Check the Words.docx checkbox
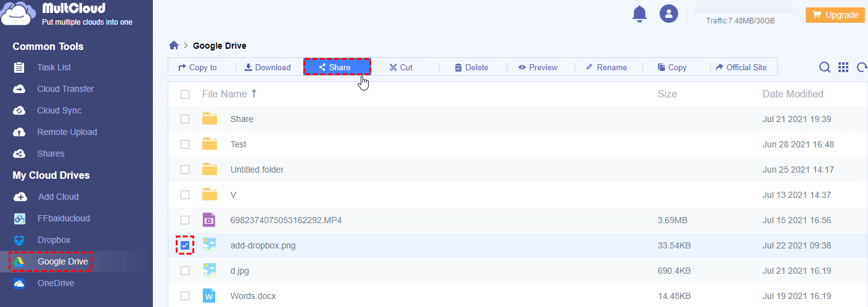 coord(185,296)
